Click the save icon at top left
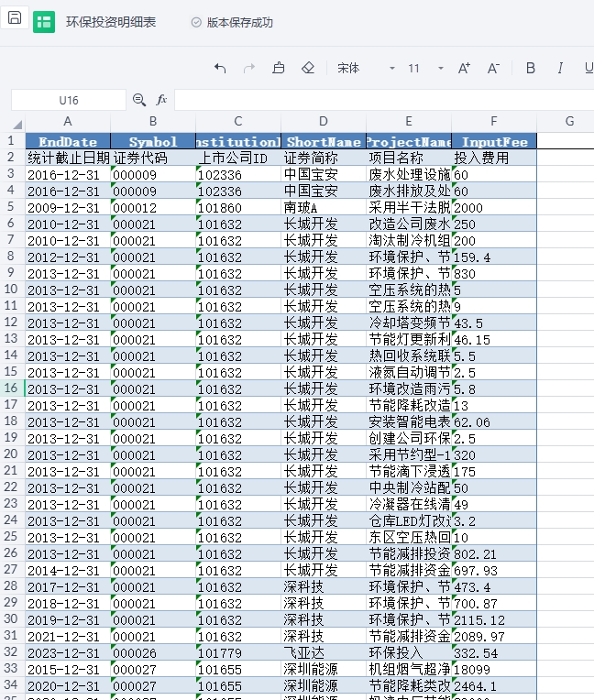 click(x=16, y=18)
